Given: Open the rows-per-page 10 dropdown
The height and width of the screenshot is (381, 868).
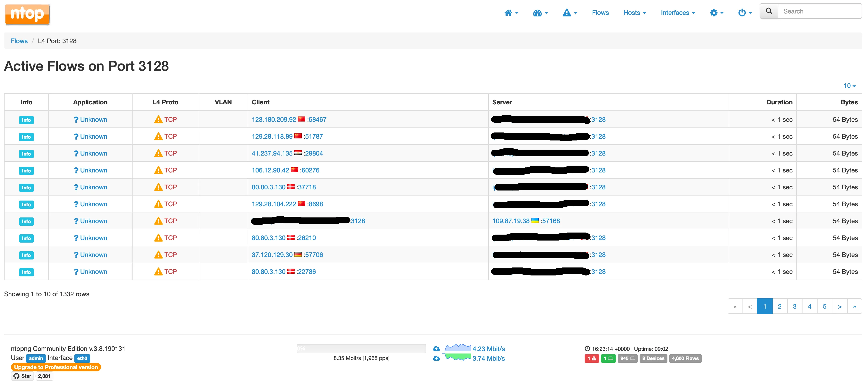Looking at the screenshot, I should (850, 86).
